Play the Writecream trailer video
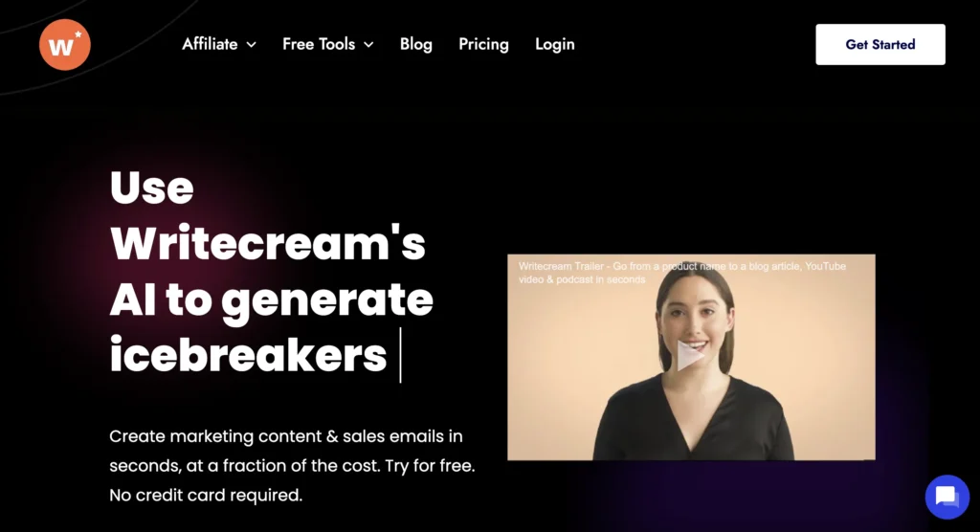Viewport: 980px width, 532px height. click(x=690, y=356)
